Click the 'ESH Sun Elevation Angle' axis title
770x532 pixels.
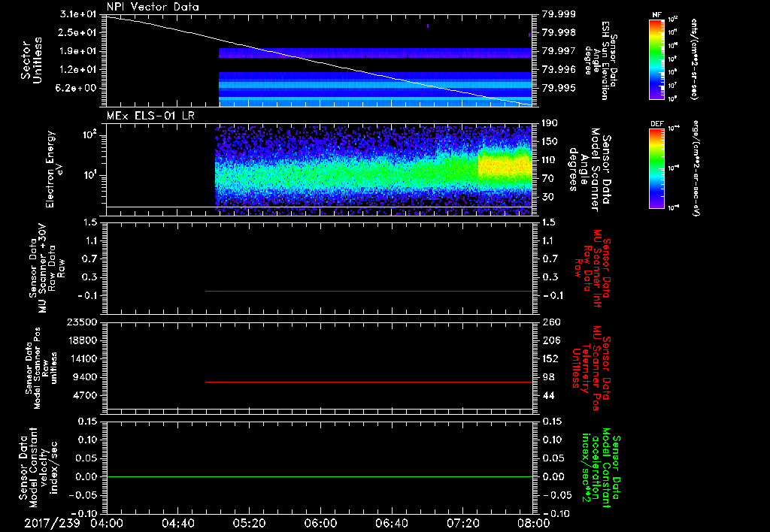601,60
